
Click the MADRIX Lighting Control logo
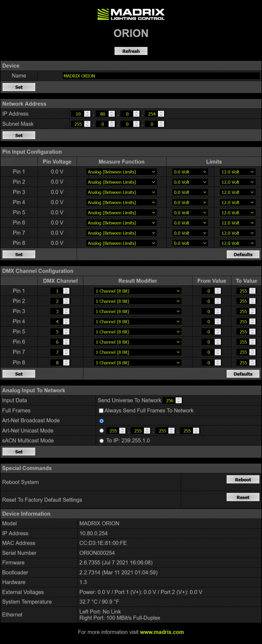pyautogui.click(x=131, y=14)
